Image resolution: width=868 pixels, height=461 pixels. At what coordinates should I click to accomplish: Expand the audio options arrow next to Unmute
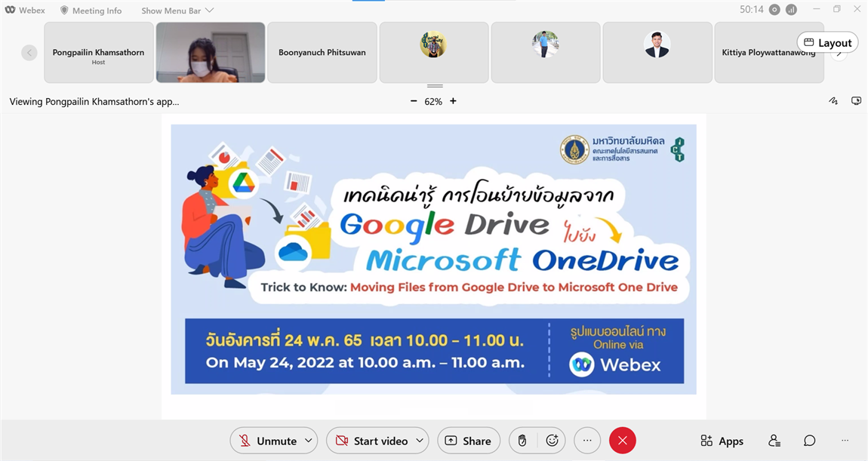308,441
